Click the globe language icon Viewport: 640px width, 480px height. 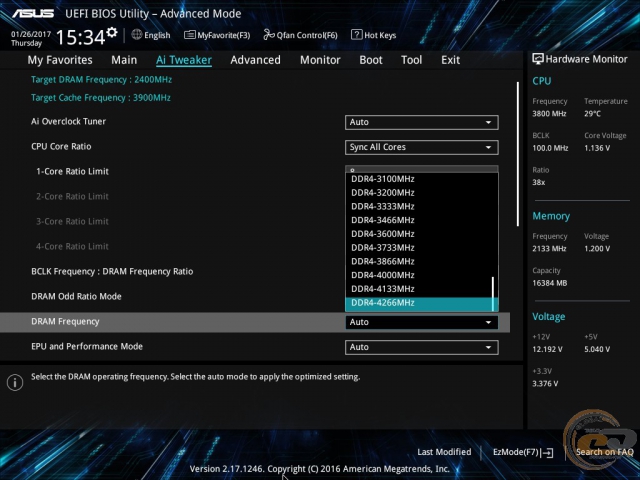(x=137, y=35)
